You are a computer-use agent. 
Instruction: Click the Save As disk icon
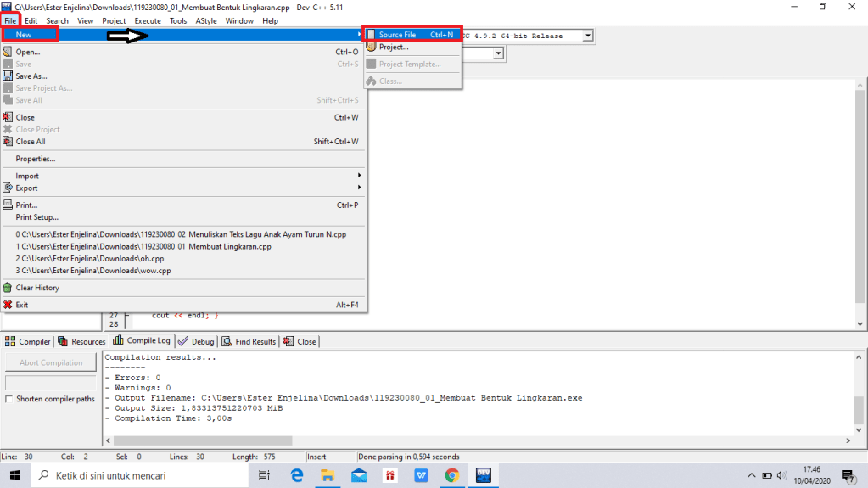pos(8,76)
